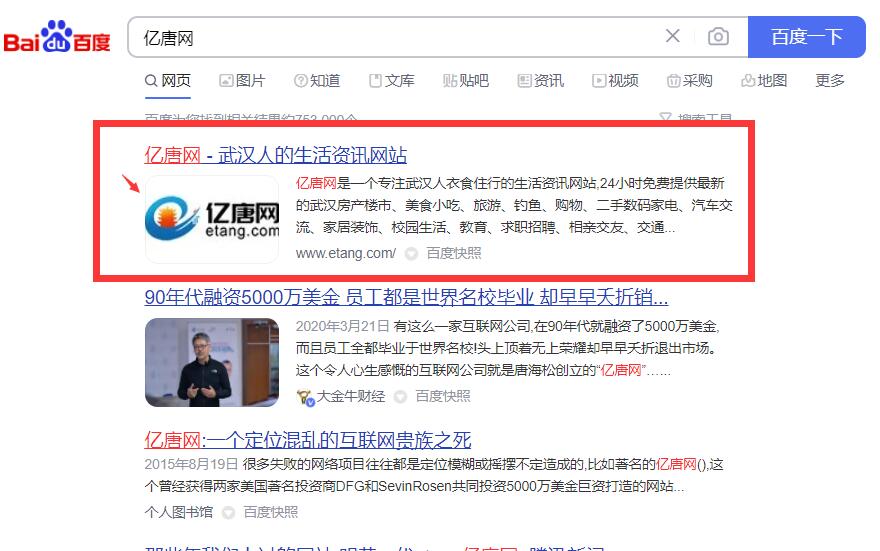Viewport: 880px width, 551px height.
Task: Switch to the 图片 tab
Action: [242, 81]
